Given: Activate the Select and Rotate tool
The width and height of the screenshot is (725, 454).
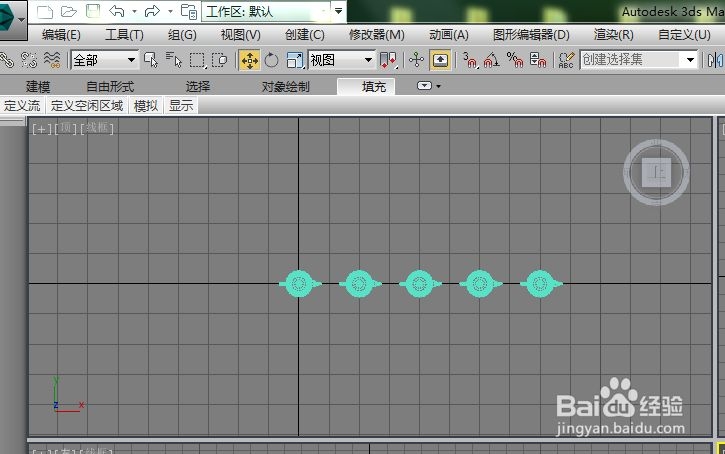Looking at the screenshot, I should click(x=271, y=60).
